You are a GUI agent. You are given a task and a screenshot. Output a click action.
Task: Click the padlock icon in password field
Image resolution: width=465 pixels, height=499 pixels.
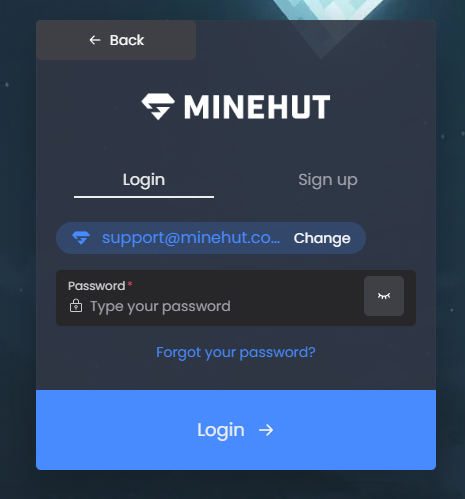click(76, 306)
